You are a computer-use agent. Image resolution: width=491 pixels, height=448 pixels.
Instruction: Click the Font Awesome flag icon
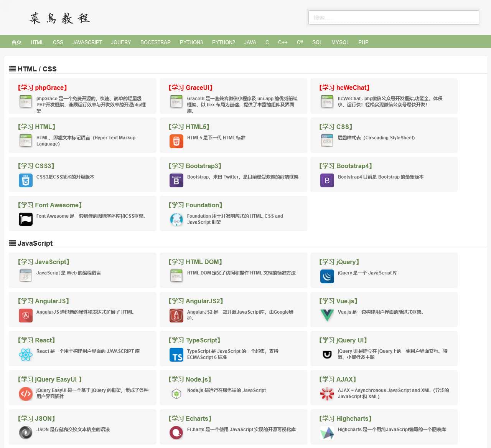click(26, 219)
